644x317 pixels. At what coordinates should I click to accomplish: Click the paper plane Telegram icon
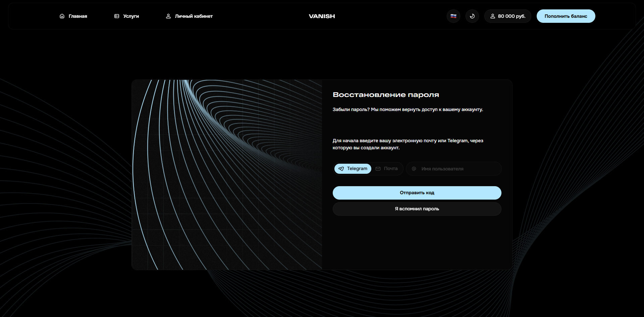coord(341,169)
